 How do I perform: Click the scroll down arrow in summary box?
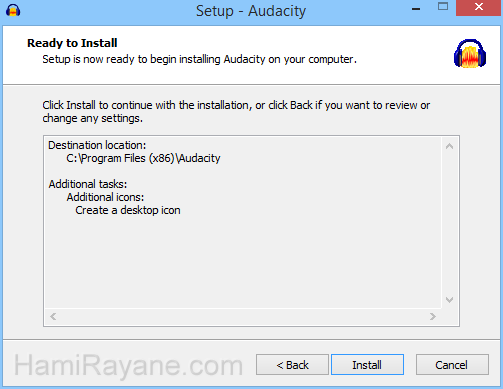(449, 300)
